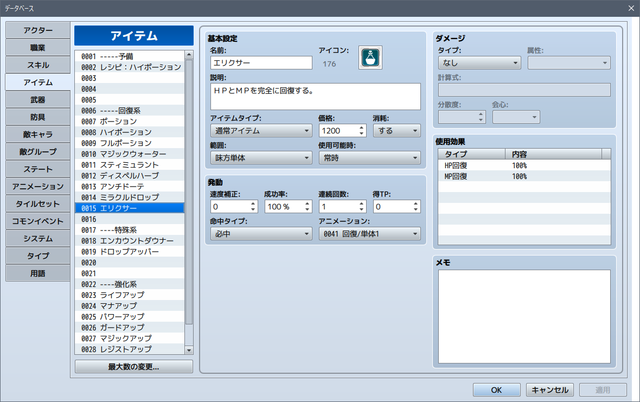Select item 0002 レシピ：ハイポーション
Screen dimensions: 640x402
tap(130, 67)
